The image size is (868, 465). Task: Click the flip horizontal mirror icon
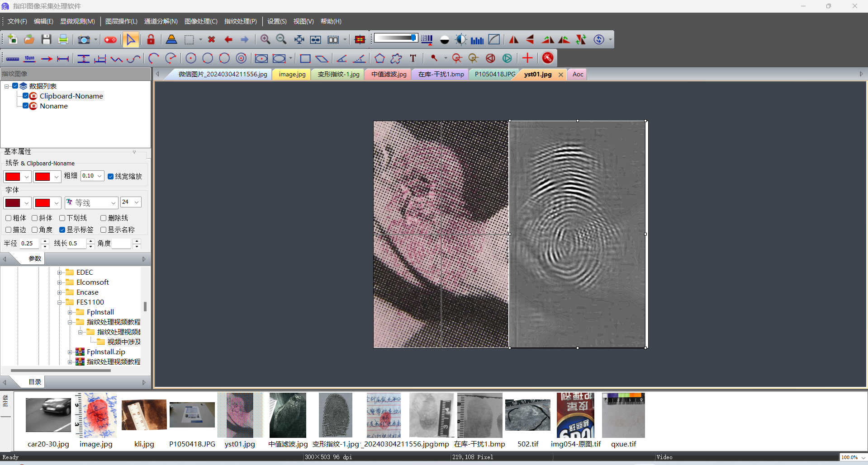coord(514,40)
